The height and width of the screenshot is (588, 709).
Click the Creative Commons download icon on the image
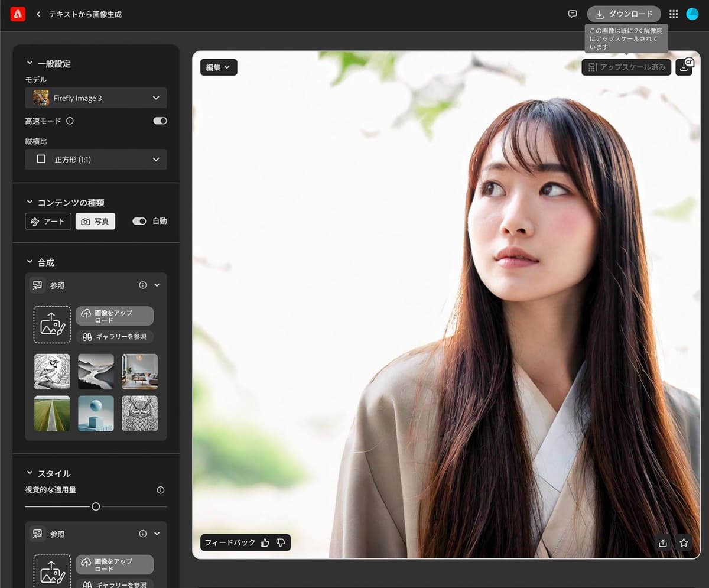pos(684,67)
